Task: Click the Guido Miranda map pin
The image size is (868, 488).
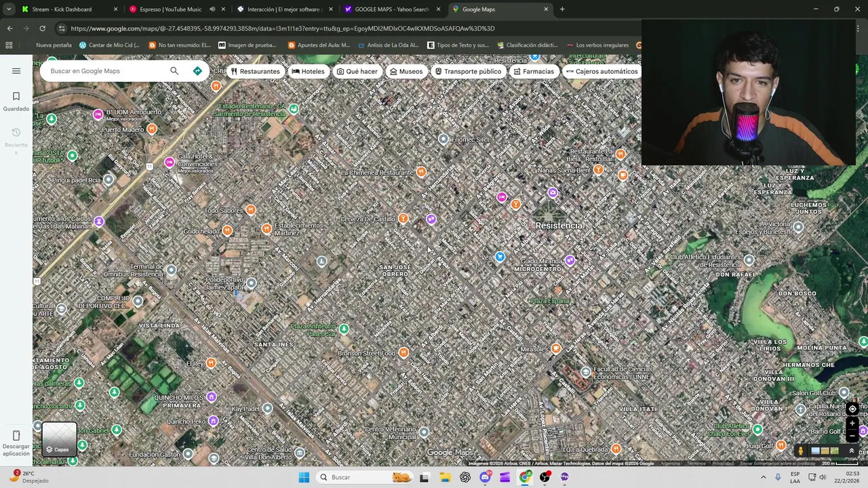Action: coord(570,260)
